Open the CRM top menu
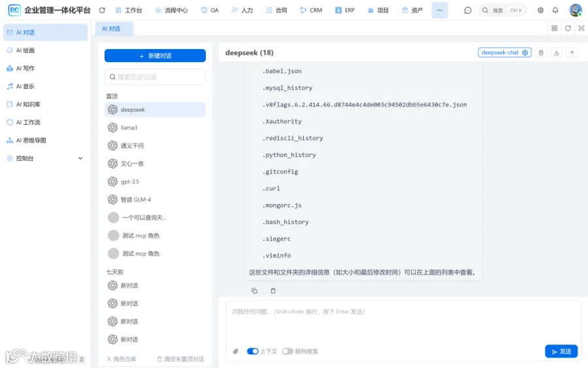The width and height of the screenshot is (588, 368). tap(311, 10)
